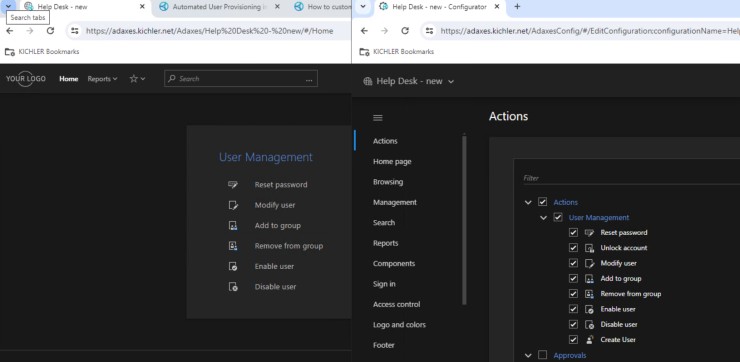Click Home link in Help Desk navigation
Image resolution: width=740 pixels, height=362 pixels.
68,79
